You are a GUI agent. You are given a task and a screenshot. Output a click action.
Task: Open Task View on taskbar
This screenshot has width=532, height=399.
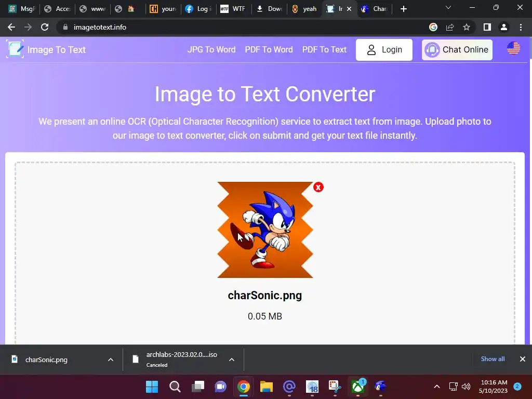click(x=198, y=387)
